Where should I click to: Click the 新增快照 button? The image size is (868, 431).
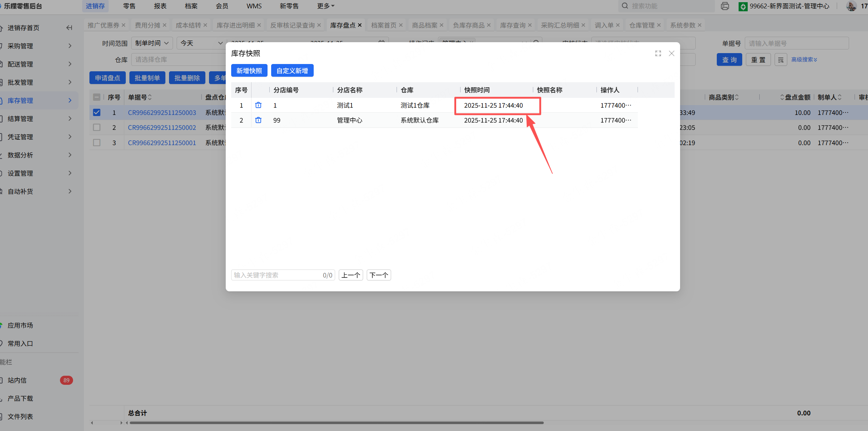click(x=249, y=71)
